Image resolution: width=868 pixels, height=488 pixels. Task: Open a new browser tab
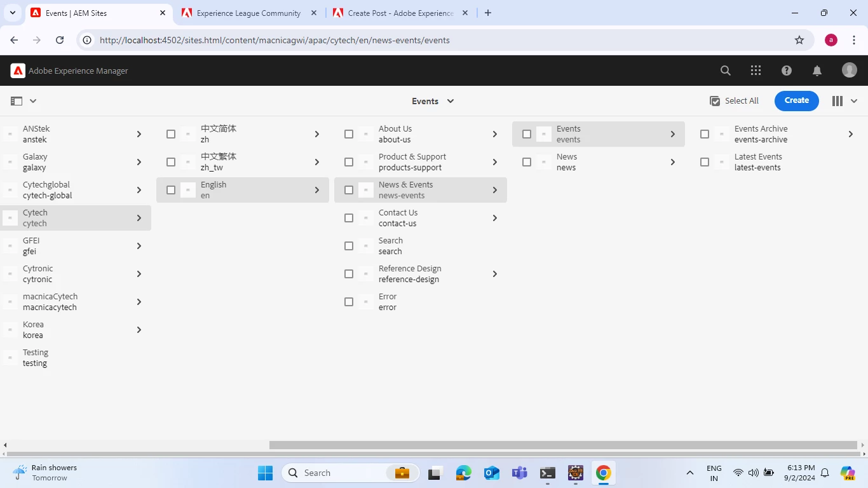[x=488, y=13]
